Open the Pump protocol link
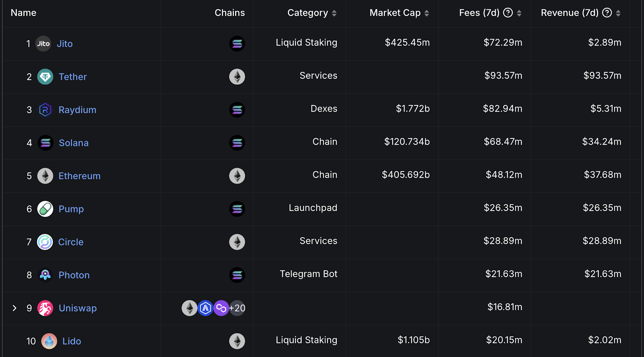The height and width of the screenshot is (357, 644). [71, 209]
